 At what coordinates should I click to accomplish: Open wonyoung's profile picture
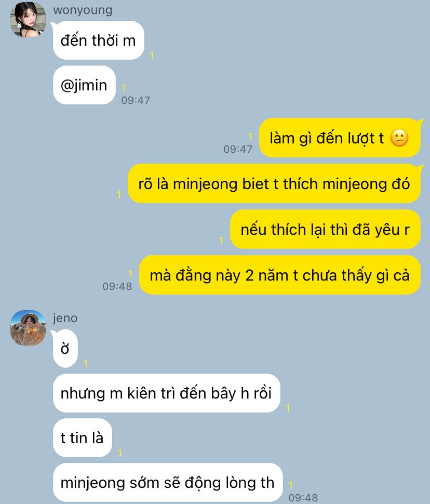(28, 20)
